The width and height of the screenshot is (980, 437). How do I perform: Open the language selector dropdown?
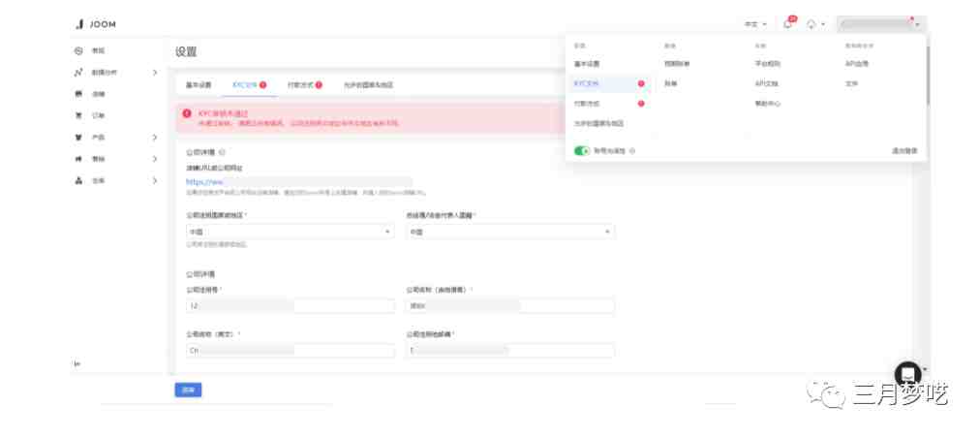[755, 24]
